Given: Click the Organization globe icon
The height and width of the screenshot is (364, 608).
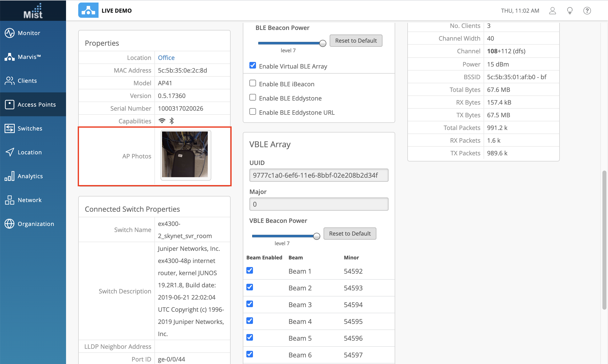Looking at the screenshot, I should tap(10, 224).
